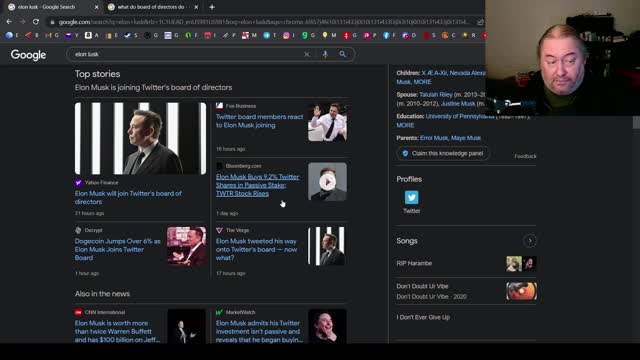Click the Feedback link

[x=525, y=156]
